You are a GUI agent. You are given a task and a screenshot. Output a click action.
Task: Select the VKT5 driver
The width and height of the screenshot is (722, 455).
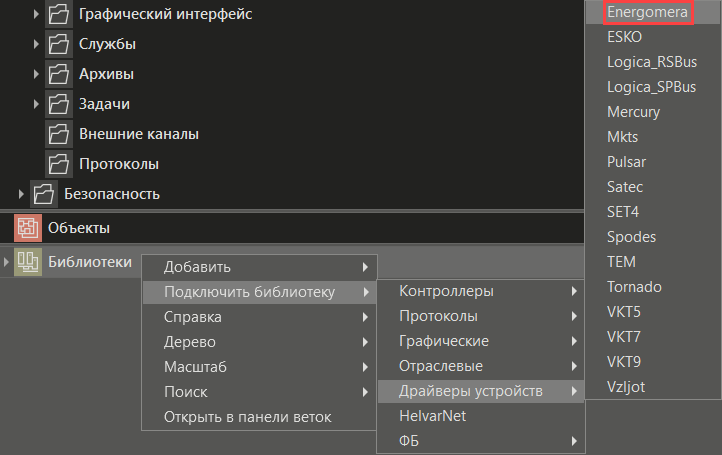click(x=653, y=312)
